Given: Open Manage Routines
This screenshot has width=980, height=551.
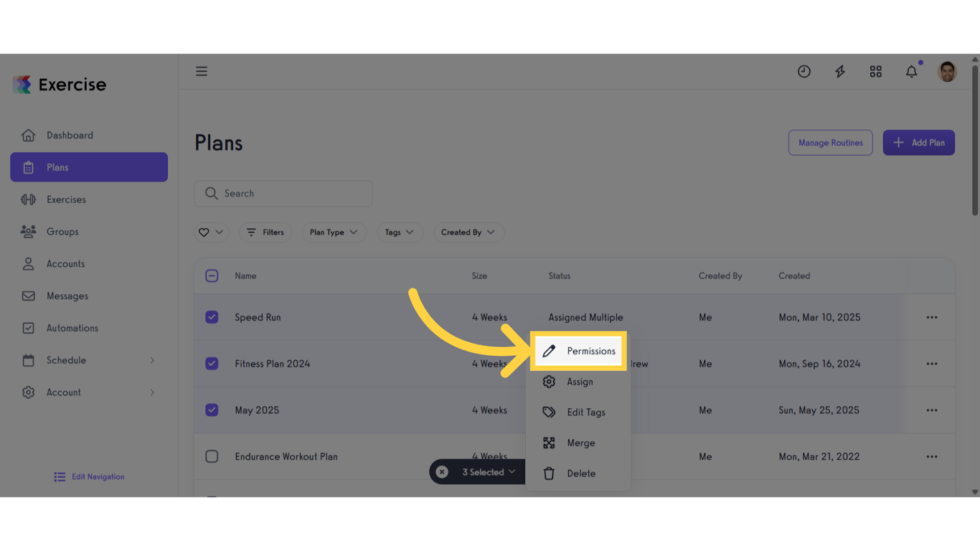Looking at the screenshot, I should 830,142.
